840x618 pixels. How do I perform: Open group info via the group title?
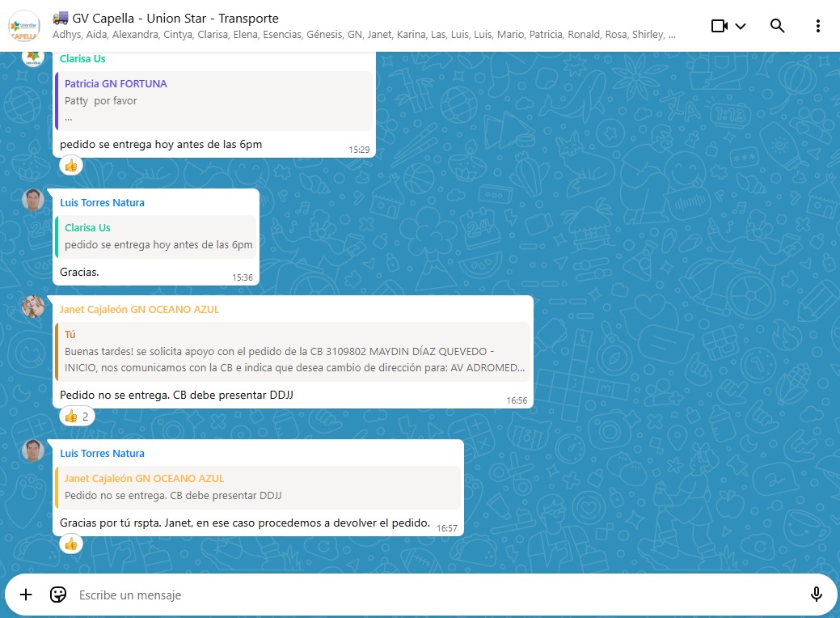(175, 18)
